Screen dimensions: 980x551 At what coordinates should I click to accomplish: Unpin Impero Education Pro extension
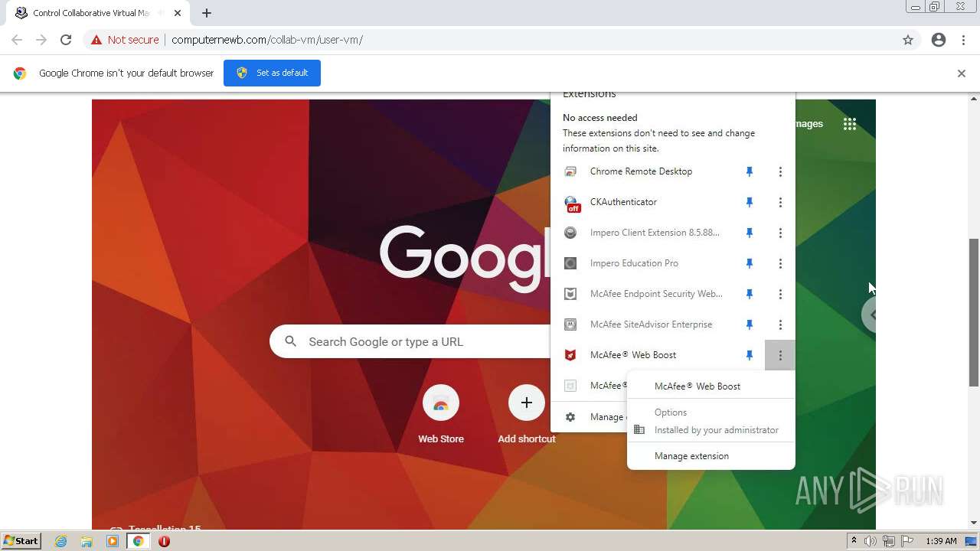(750, 263)
